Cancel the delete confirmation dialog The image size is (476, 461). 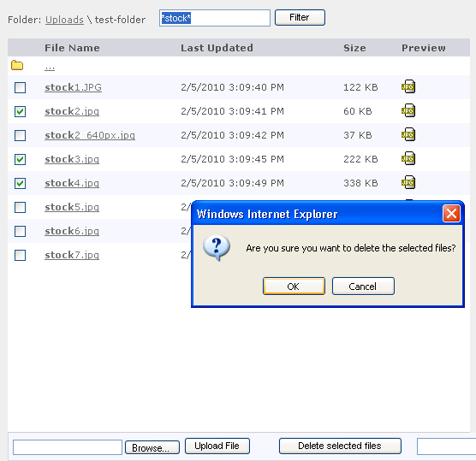point(363,286)
